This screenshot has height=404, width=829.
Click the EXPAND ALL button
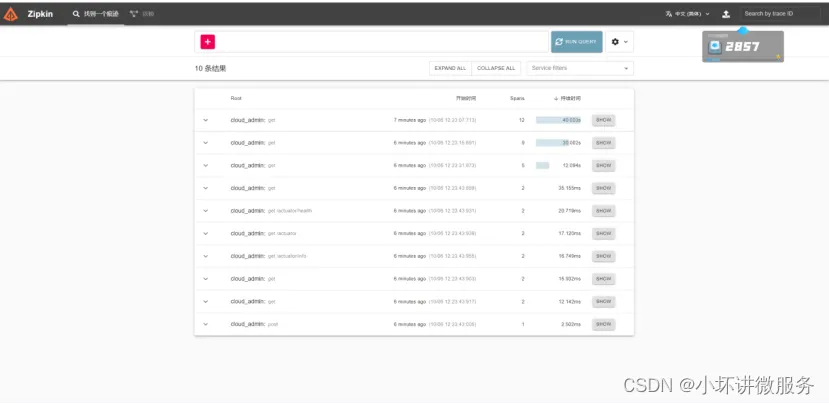[450, 68]
